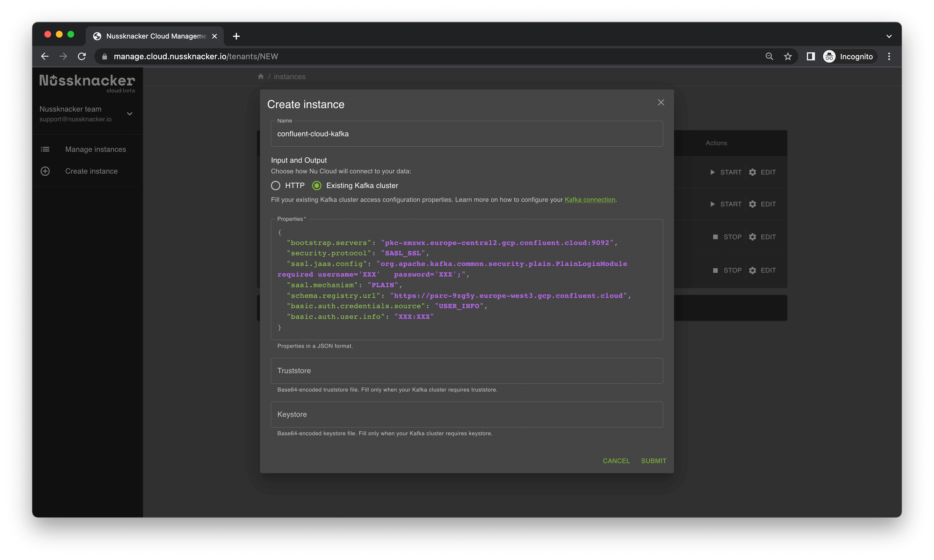Image resolution: width=934 pixels, height=560 pixels.
Task: Click the support@nussknacker.io email text
Action: [75, 119]
